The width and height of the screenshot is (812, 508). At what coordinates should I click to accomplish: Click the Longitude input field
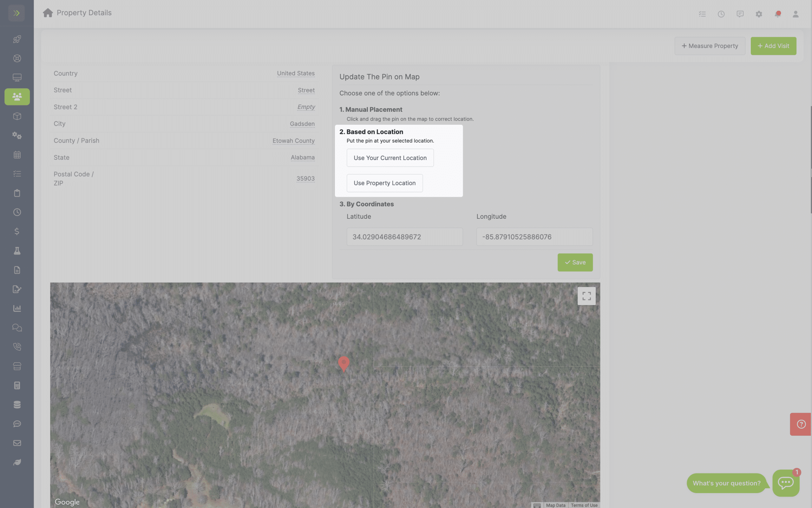534,237
